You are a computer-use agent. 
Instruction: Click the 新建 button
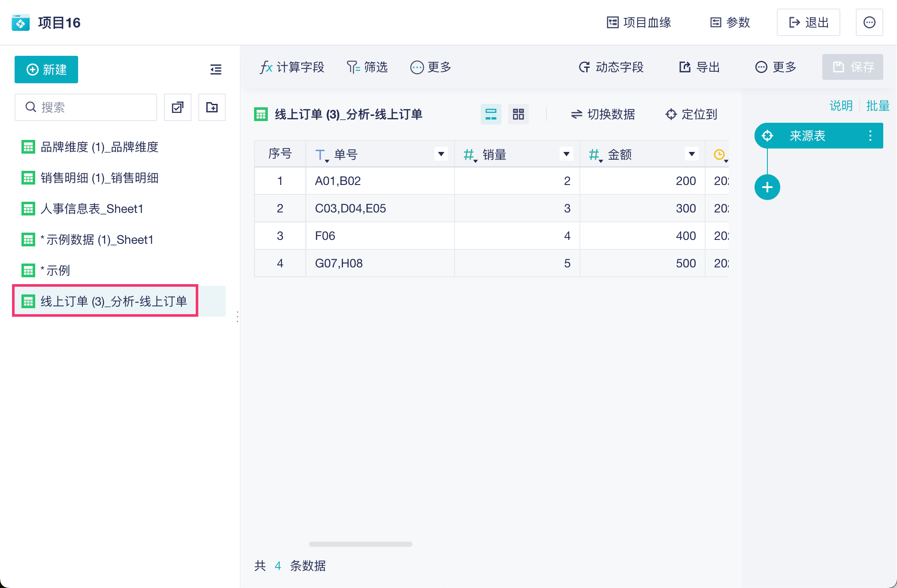pos(46,70)
